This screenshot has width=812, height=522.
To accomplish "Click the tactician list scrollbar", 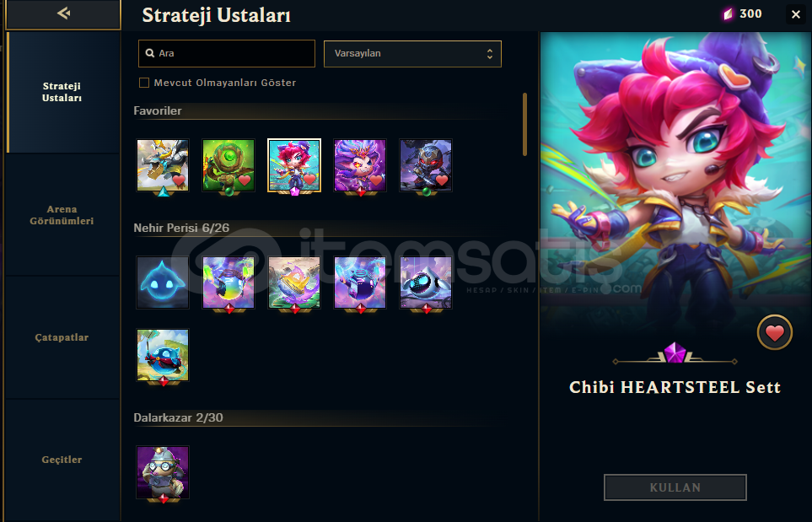I will pos(524,124).
